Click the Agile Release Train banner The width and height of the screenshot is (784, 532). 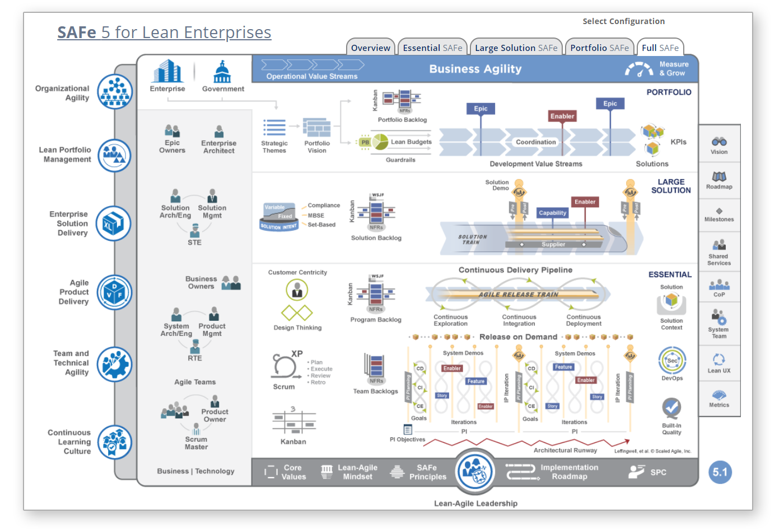click(x=518, y=294)
